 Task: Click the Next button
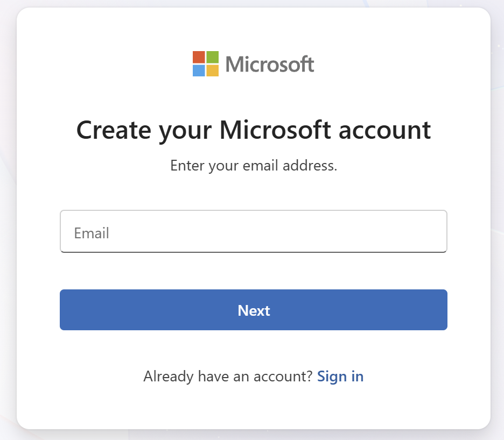point(253,310)
